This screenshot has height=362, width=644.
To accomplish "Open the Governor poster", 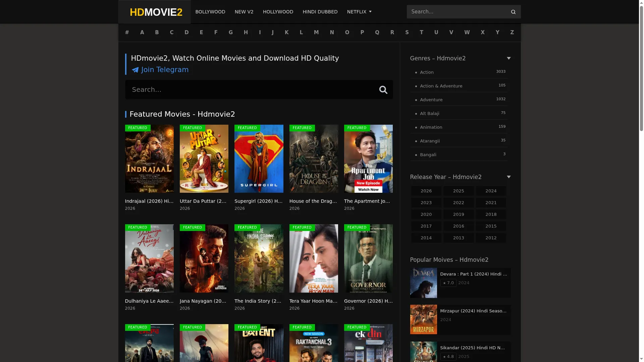I will 368,258.
